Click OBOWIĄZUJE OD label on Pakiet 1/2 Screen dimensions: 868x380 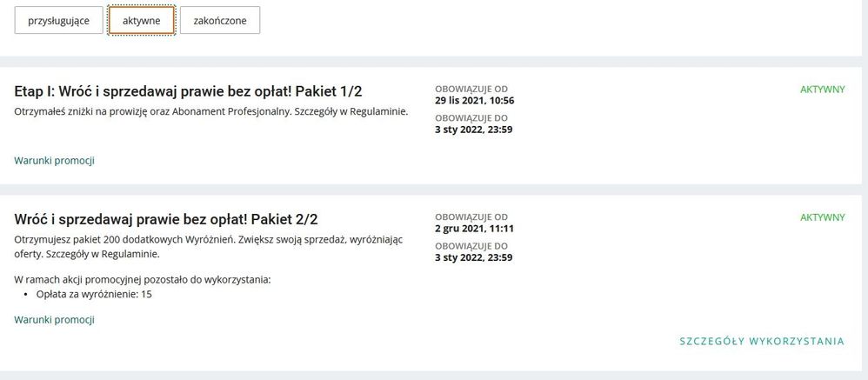(x=471, y=89)
